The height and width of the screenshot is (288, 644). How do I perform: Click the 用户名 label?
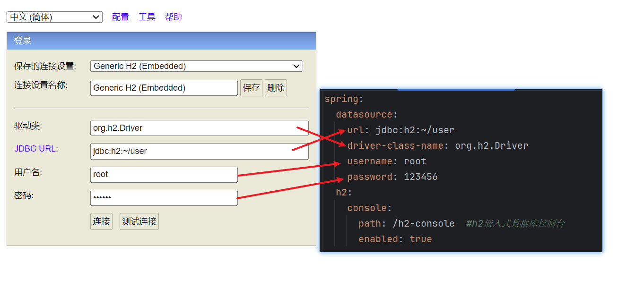pos(28,173)
